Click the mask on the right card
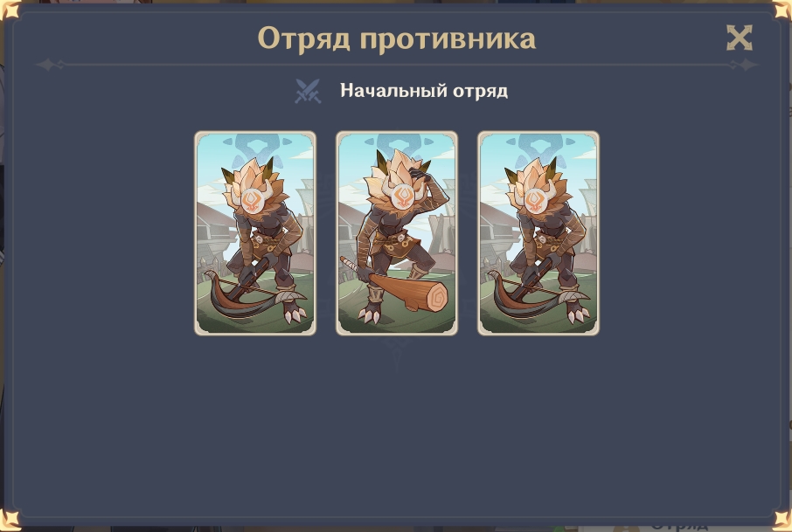The image size is (792, 532). pos(535,201)
